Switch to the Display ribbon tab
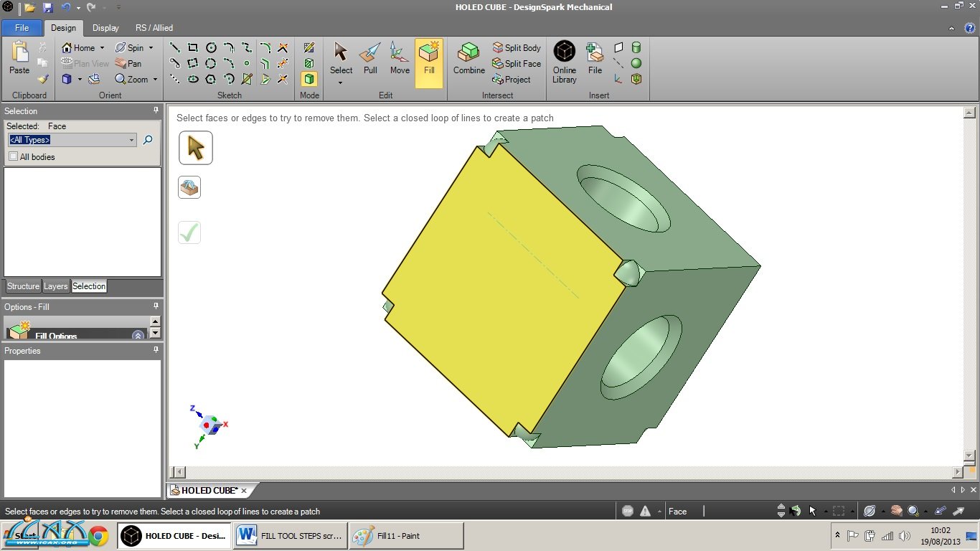Screen dimensions: 980x551 [105, 28]
